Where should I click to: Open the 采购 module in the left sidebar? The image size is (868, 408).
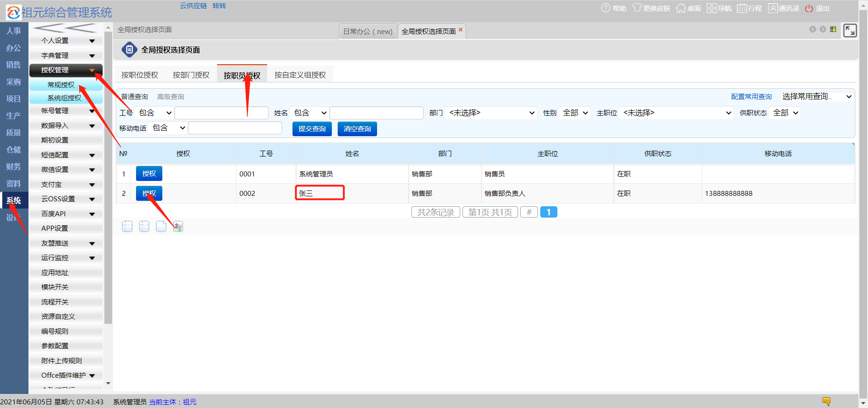pos(14,82)
